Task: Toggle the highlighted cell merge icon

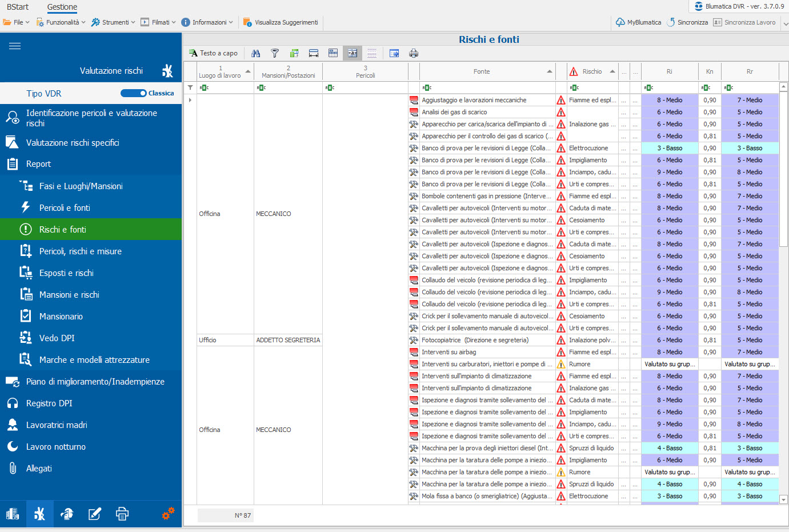Action: 353,53
